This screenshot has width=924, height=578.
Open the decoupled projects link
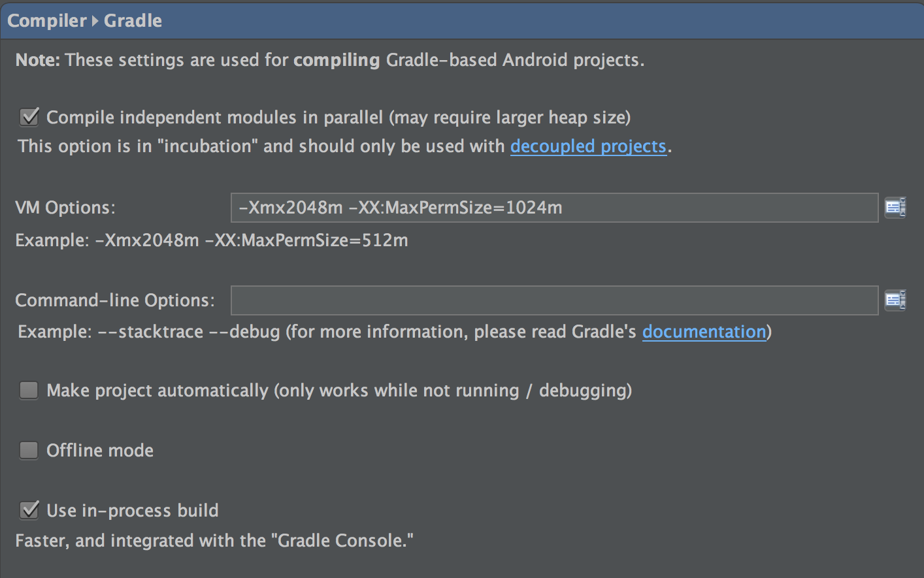tap(587, 146)
